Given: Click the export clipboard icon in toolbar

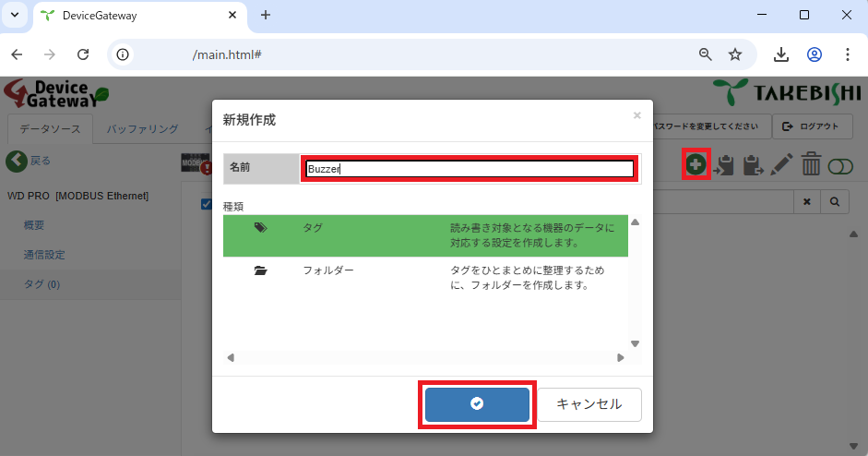Looking at the screenshot, I should pos(753,165).
